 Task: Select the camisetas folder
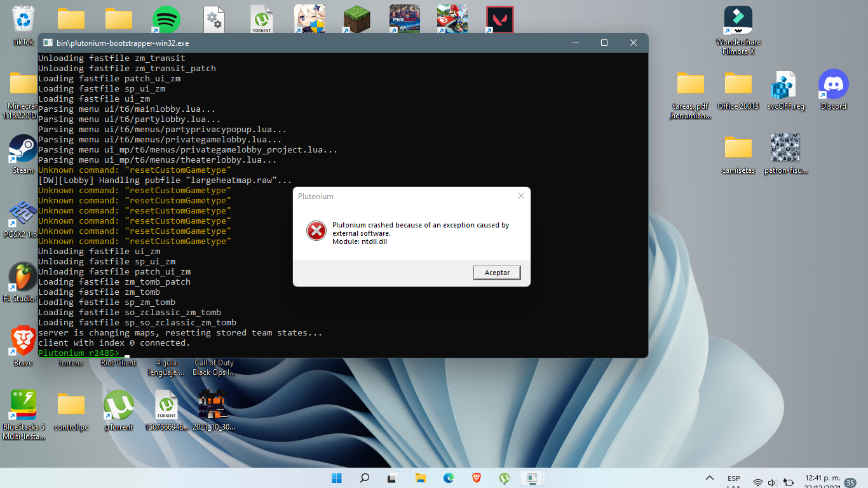tap(738, 153)
